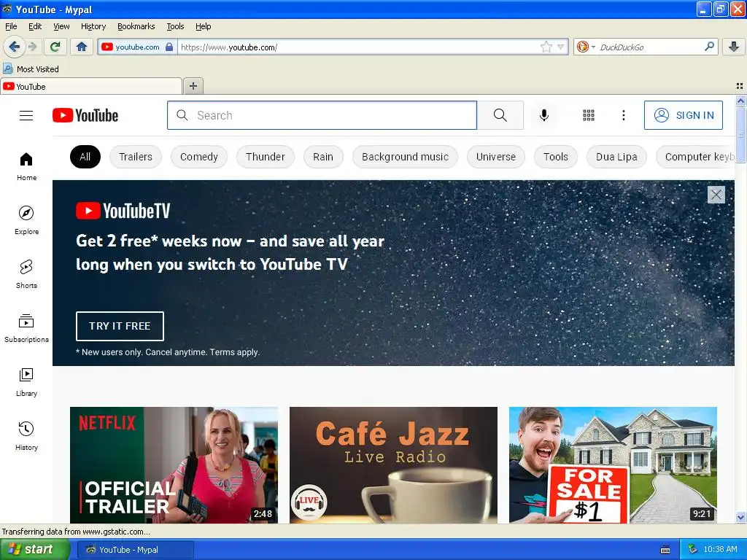This screenshot has height=560, width=747.
Task: Click the DuckDuckGo search magnifier icon
Action: [709, 47]
